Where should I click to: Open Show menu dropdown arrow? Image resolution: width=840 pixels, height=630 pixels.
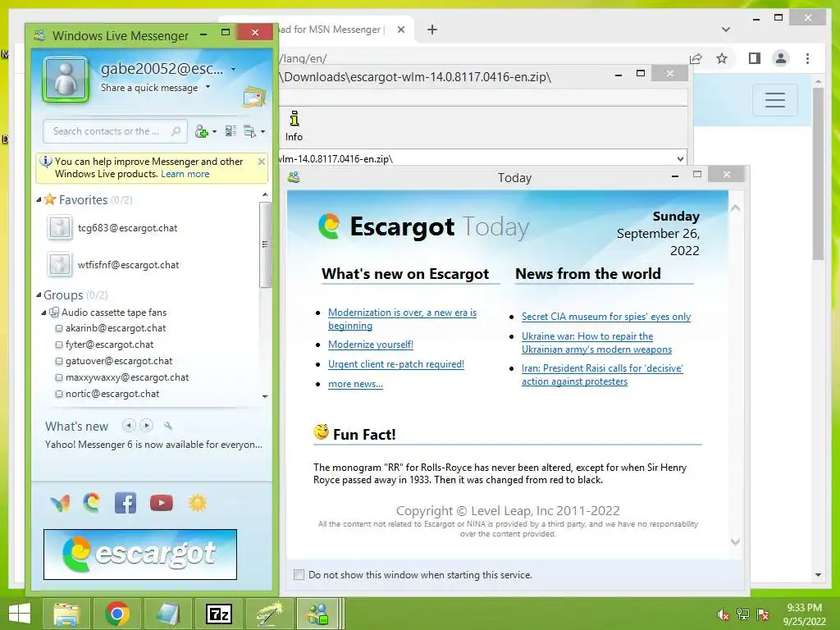(262, 132)
